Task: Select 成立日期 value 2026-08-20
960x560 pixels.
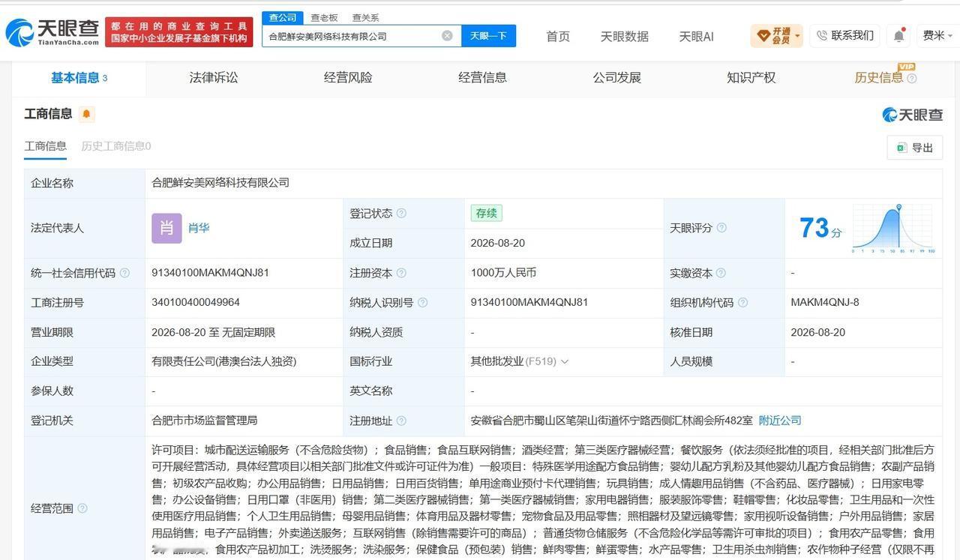Action: click(498, 243)
